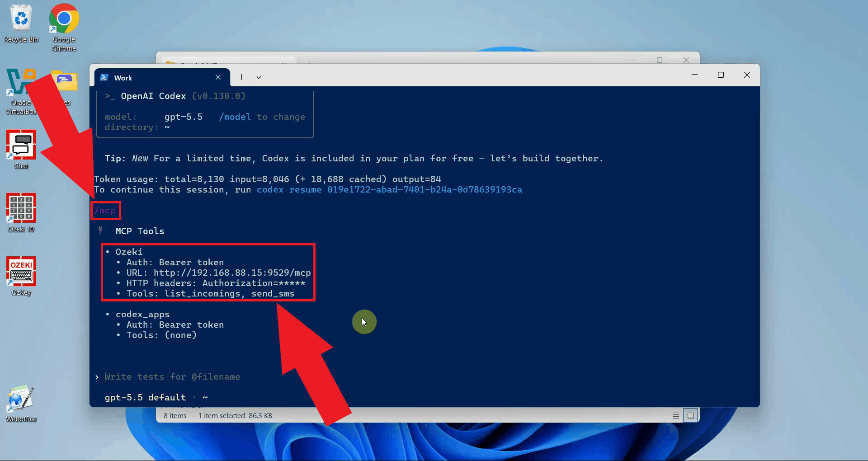Image resolution: width=868 pixels, height=461 pixels.
Task: Close the terminal window
Action: (x=747, y=75)
